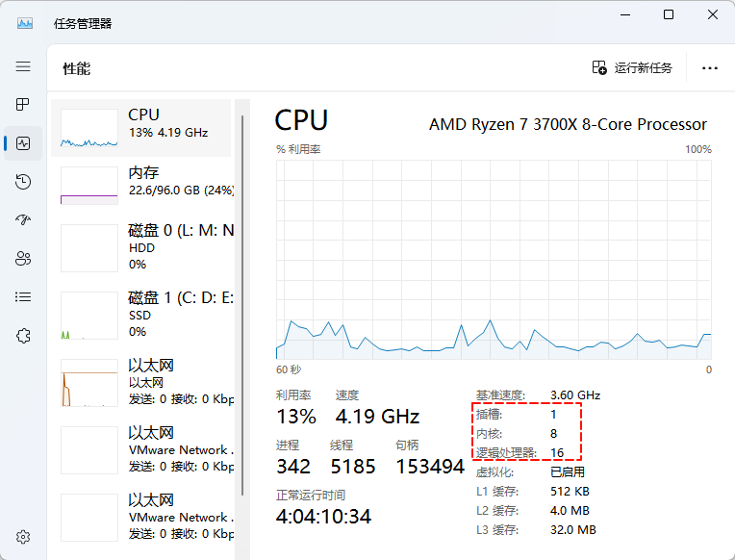The height and width of the screenshot is (560, 735).
Task: Select Disk 1 SSD entry
Action: (x=144, y=316)
